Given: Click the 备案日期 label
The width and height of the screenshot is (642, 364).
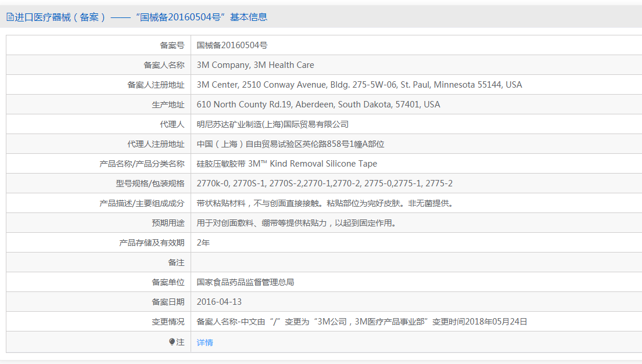Looking at the screenshot, I should tap(168, 302).
